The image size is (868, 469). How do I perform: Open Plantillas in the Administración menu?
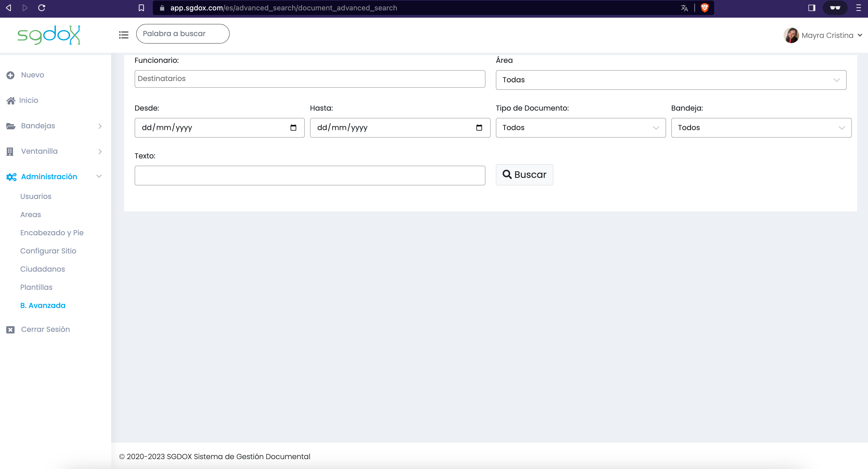point(36,287)
